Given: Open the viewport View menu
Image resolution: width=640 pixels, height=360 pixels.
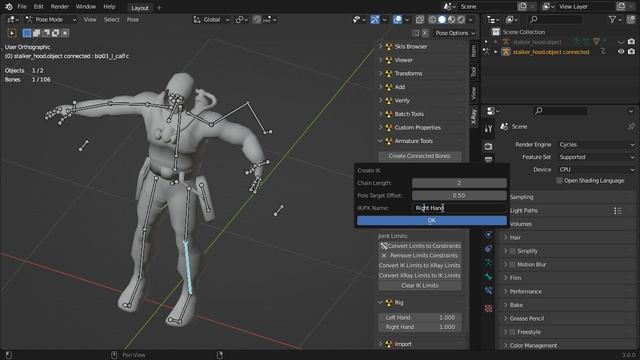Looking at the screenshot, I should [90, 20].
